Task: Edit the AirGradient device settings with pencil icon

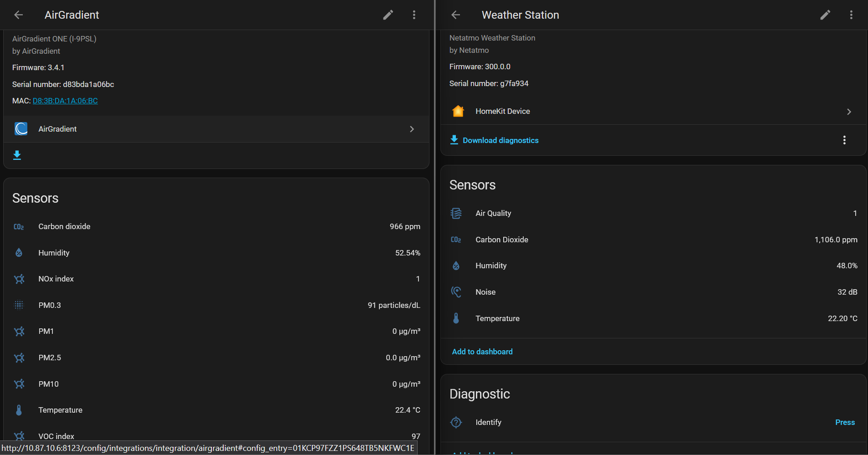Action: point(388,15)
